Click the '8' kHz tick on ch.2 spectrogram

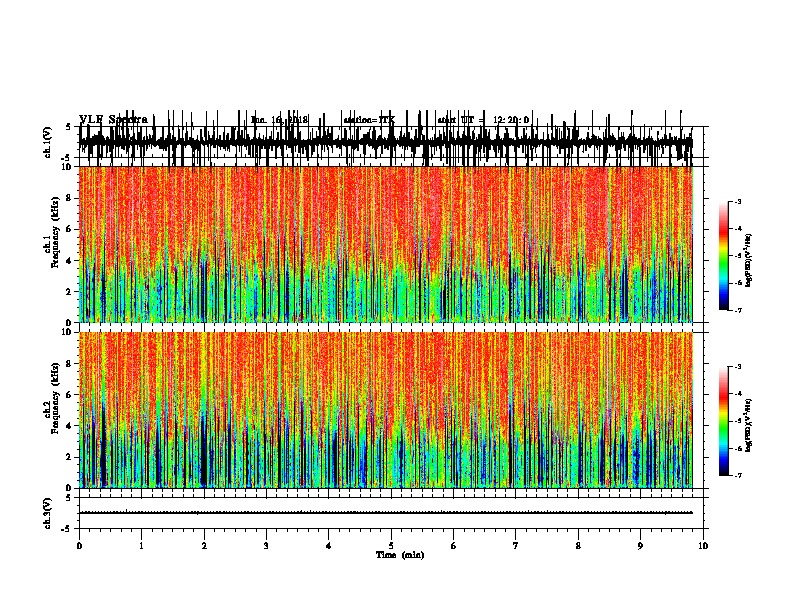tap(70, 364)
